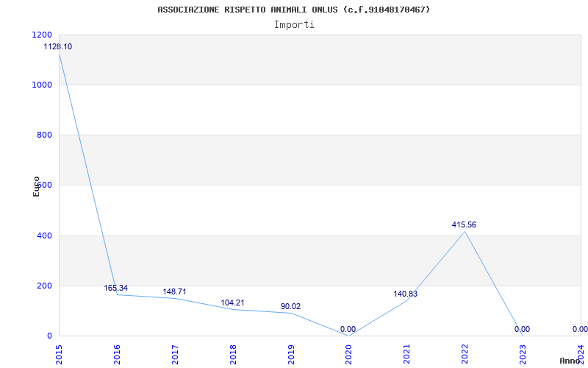Select the 90.02 data label

tap(290, 306)
